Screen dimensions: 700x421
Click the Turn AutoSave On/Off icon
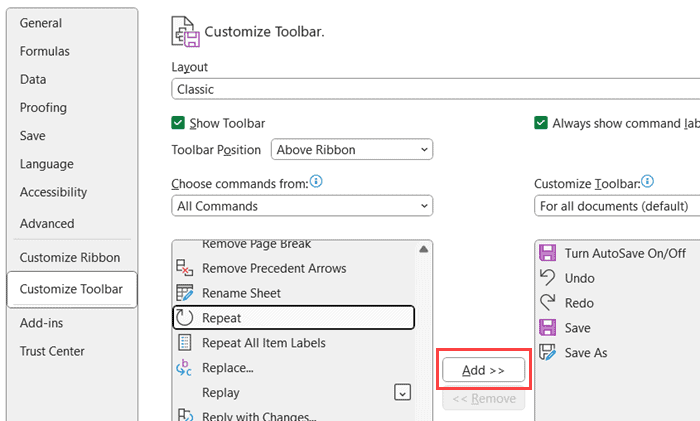coord(547,253)
